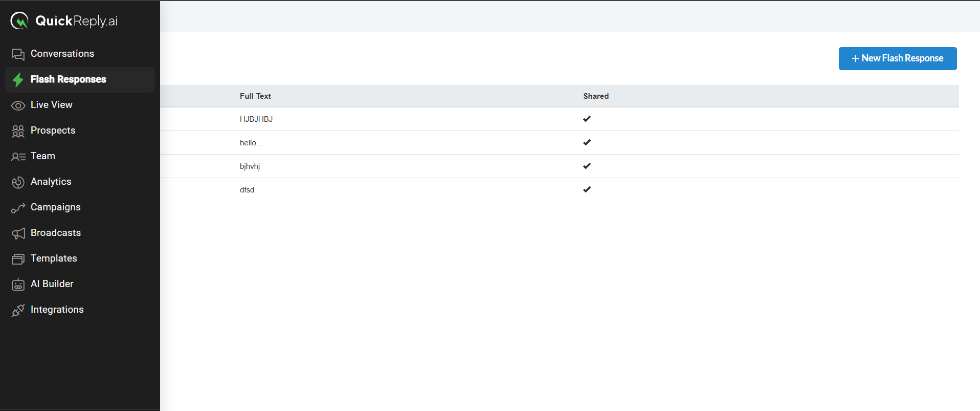Open the bjhvhj flash response entry
Screen dimensions: 980x411
[250, 166]
